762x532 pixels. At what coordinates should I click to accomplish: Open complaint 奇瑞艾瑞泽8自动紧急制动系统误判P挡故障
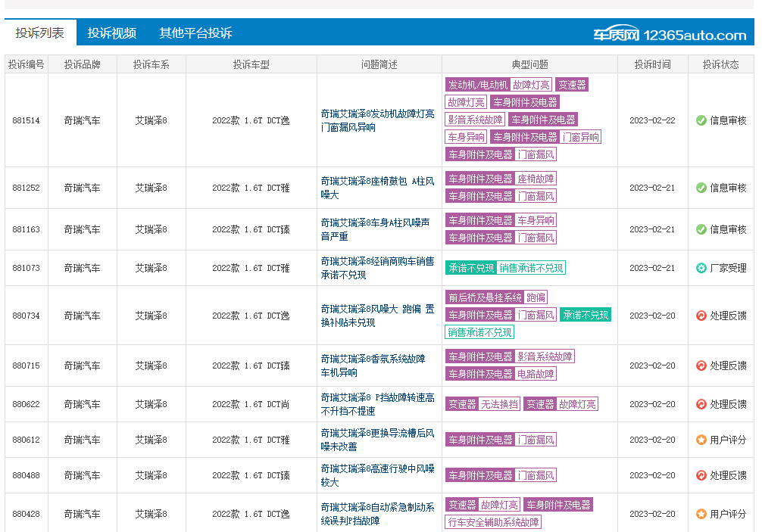(x=378, y=514)
